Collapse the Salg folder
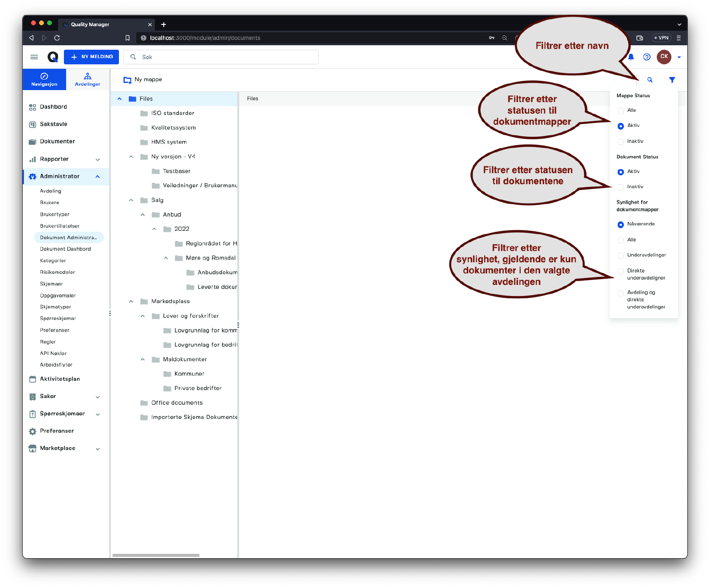The height and width of the screenshot is (588, 710). 131,200
